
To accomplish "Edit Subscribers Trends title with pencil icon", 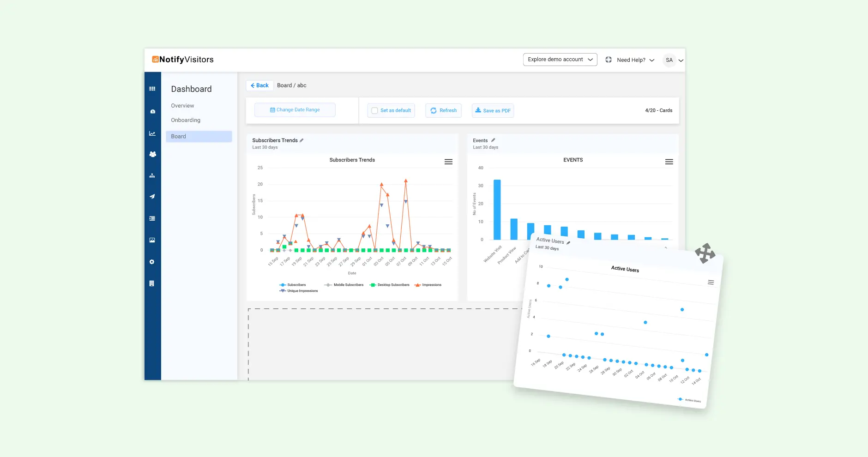I will pyautogui.click(x=301, y=140).
